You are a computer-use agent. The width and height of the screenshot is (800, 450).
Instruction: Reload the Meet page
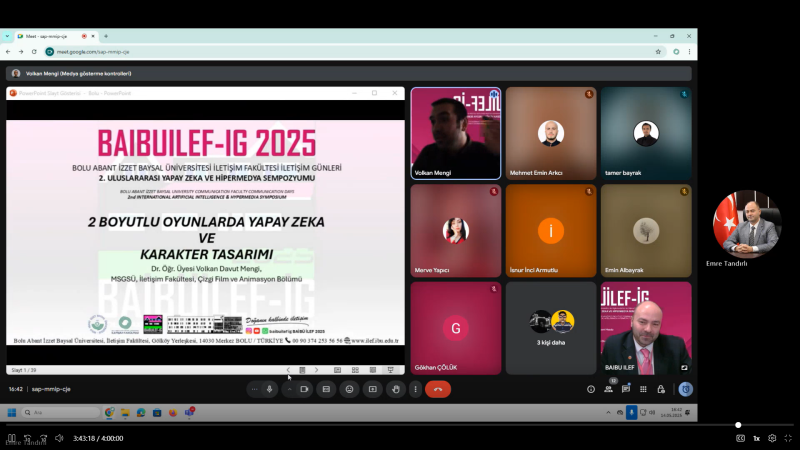(x=34, y=52)
